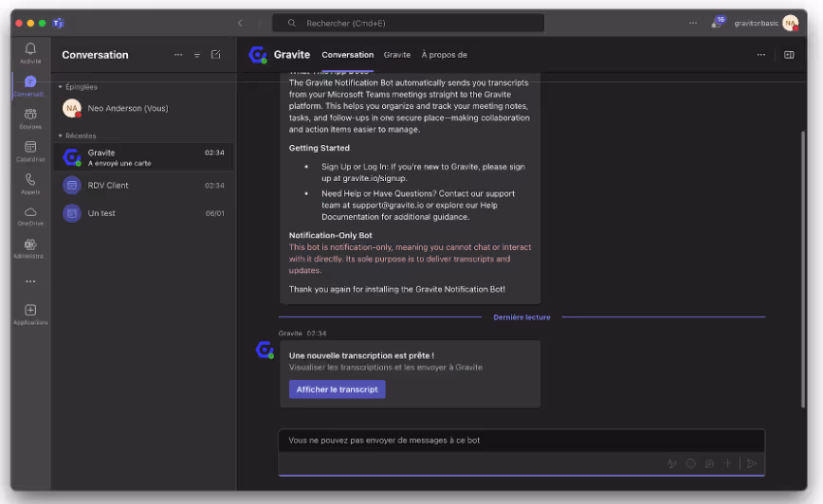Go back with the navigation arrow
Screen dimensions: 823x504
coord(240,23)
